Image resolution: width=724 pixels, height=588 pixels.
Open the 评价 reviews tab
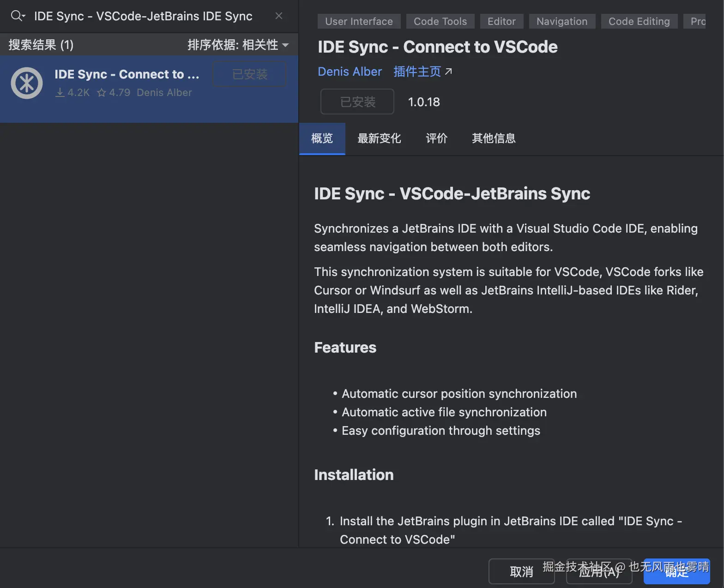(436, 138)
